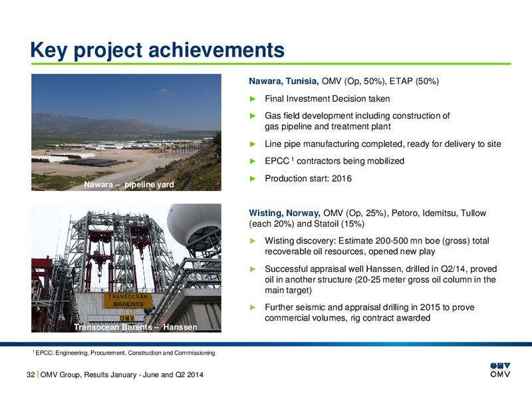Image resolution: width=532 pixels, height=399 pixels.
Task: Click the 'Key project achievements' title
Action: coord(157,51)
